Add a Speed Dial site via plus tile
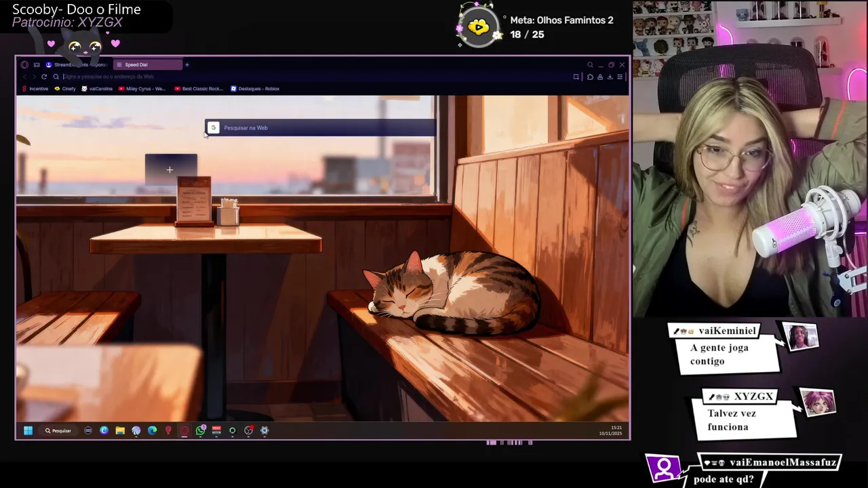Viewport: 868px width, 488px height. click(170, 169)
